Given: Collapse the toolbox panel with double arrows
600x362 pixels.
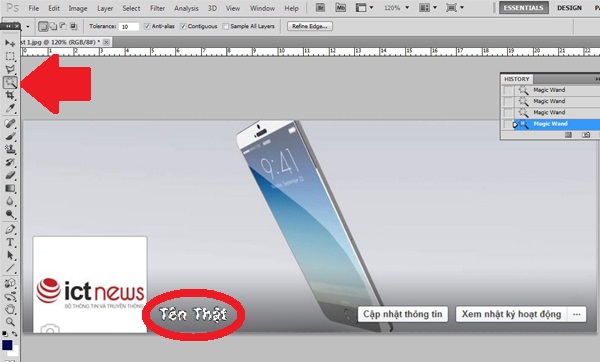Looking at the screenshot, I should pyautogui.click(x=8, y=26).
